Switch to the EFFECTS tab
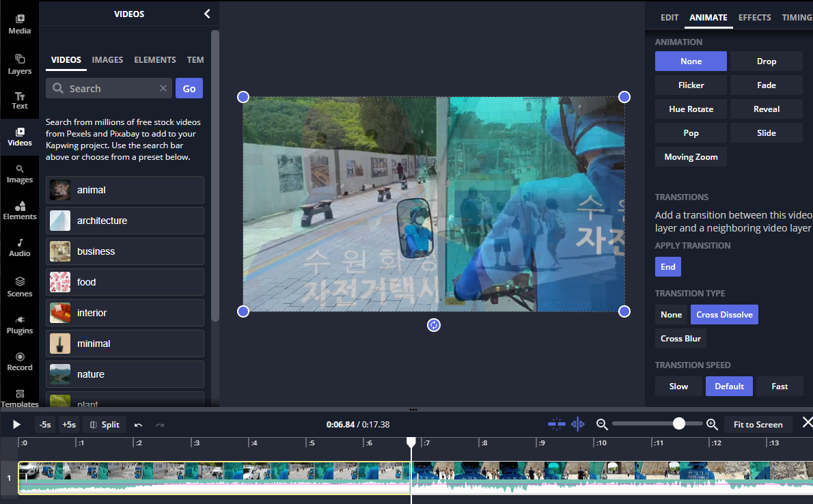Viewport: 813px width, 504px height. (x=754, y=17)
